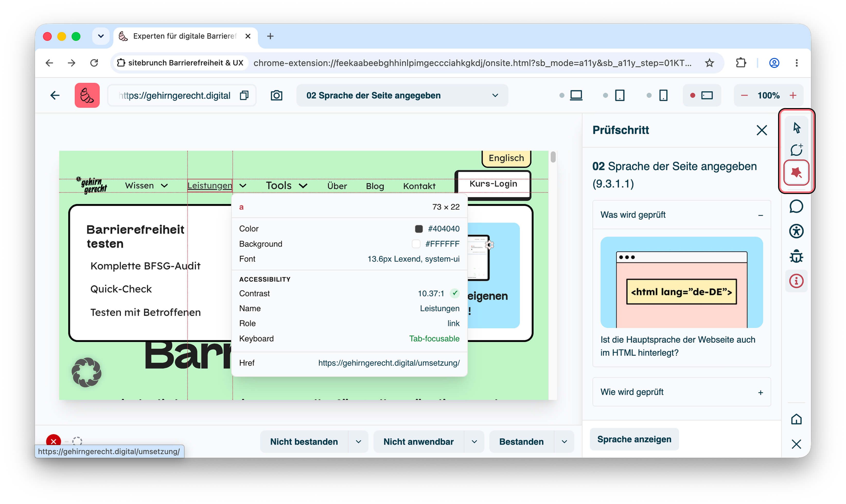Open the Chrome profile icon
The height and width of the screenshot is (504, 846).
click(774, 63)
